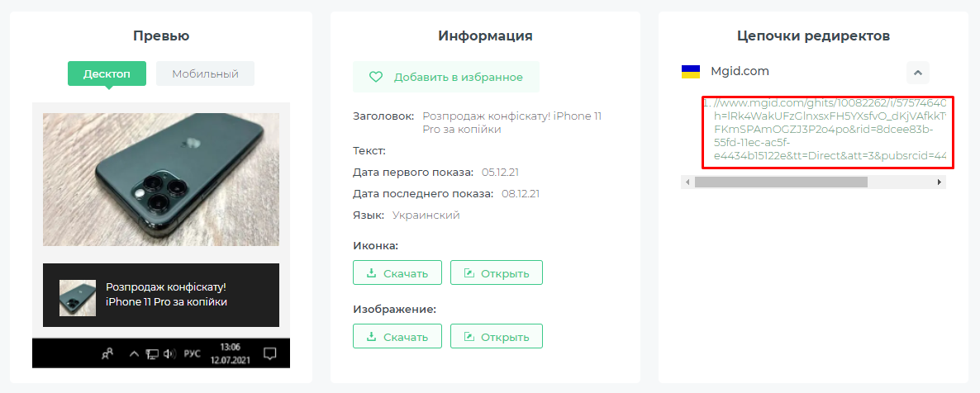
Task: Open the mgid.com redirect URL
Action: coord(830,132)
